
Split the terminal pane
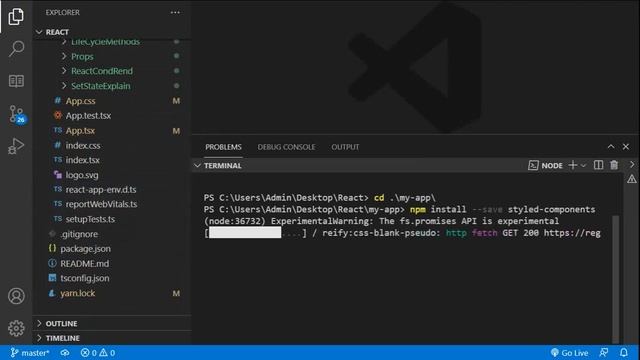coord(598,165)
